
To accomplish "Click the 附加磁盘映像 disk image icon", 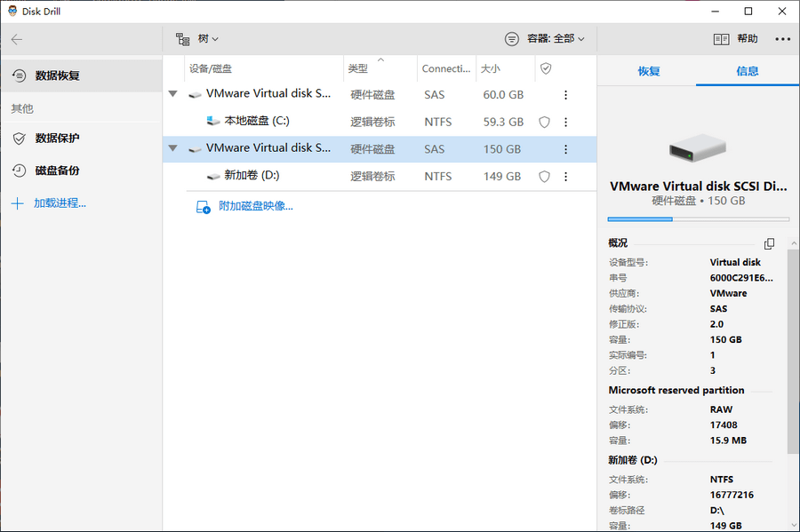I will click(x=203, y=207).
